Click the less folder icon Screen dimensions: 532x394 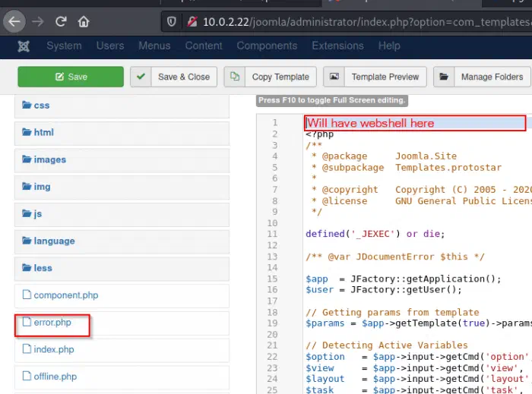pyautogui.click(x=27, y=267)
